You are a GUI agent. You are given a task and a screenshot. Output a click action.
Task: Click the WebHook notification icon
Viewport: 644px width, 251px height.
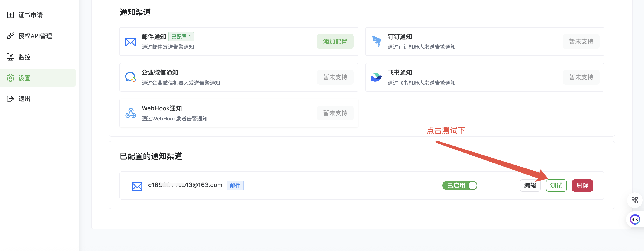click(x=131, y=113)
